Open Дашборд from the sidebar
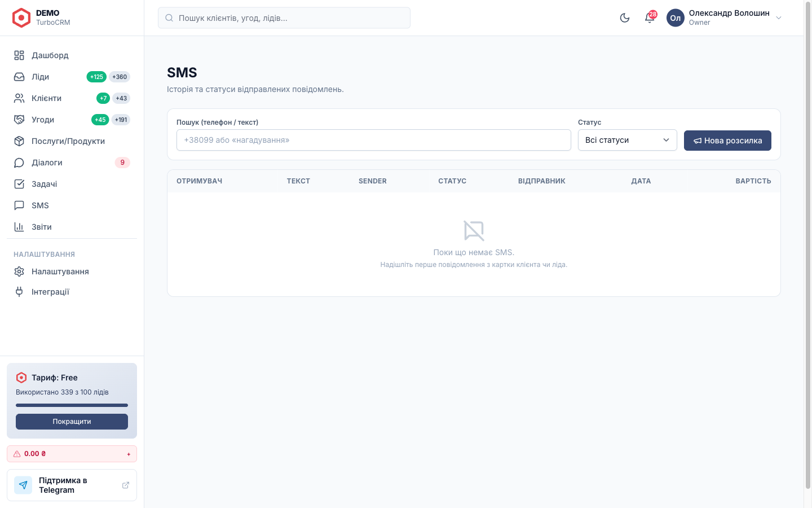The width and height of the screenshot is (812, 508). coord(72,55)
